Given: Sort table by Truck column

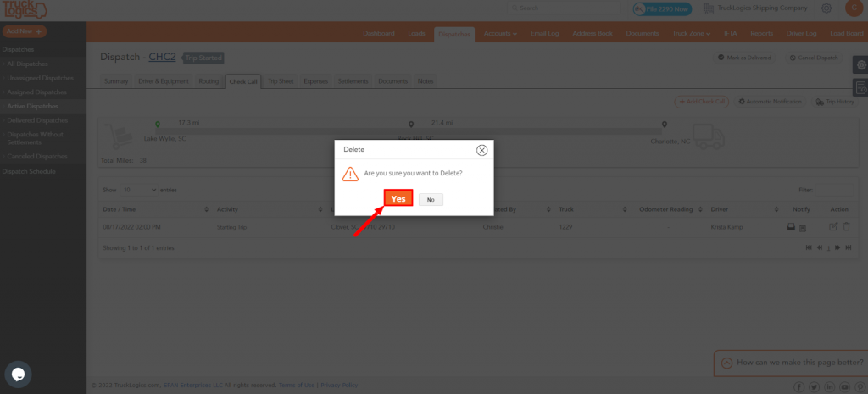Looking at the screenshot, I should 592,210.
